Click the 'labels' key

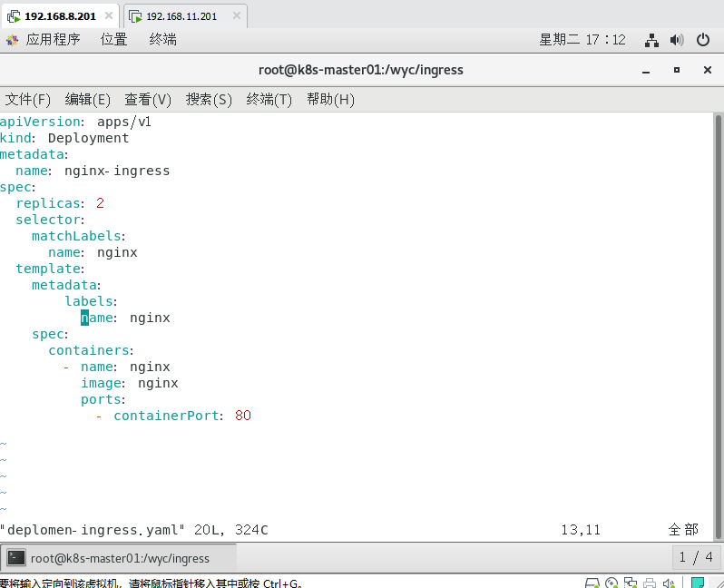[x=89, y=301]
